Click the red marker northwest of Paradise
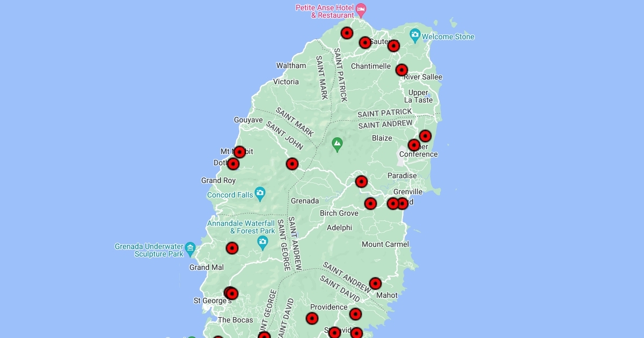This screenshot has width=644, height=338. [361, 181]
